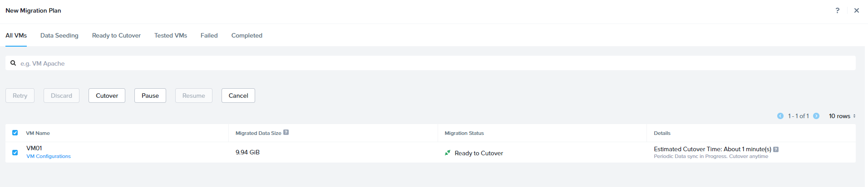Close the New Migration Plan dialog
Viewport: 868px width, 187px height.
pos(856,10)
